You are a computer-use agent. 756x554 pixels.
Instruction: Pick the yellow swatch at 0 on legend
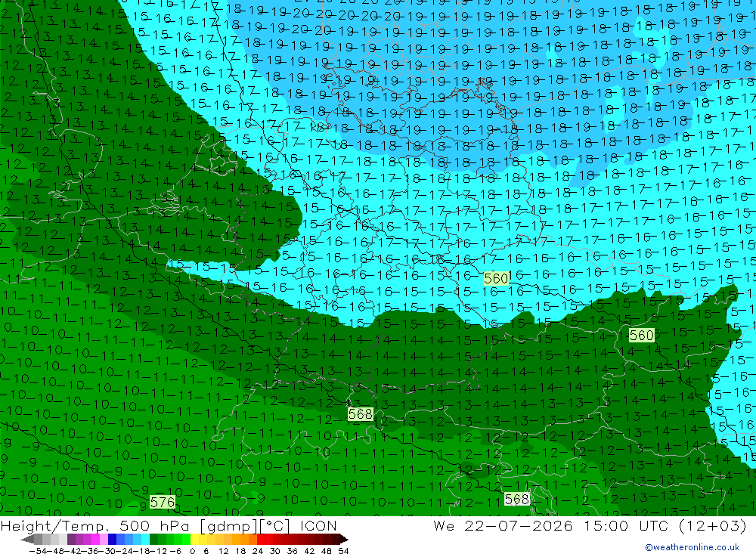click(194, 540)
